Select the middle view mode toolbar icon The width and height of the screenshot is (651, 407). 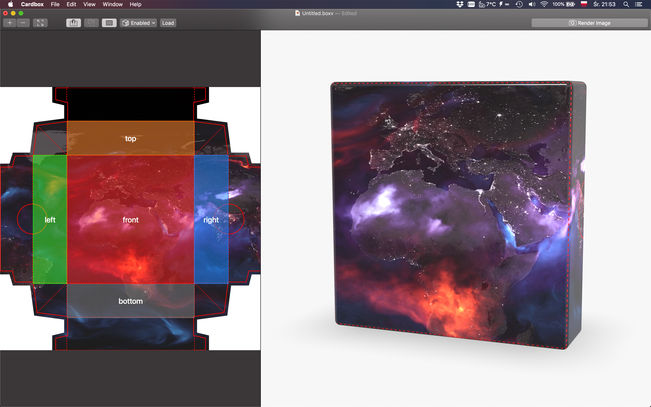coord(91,22)
